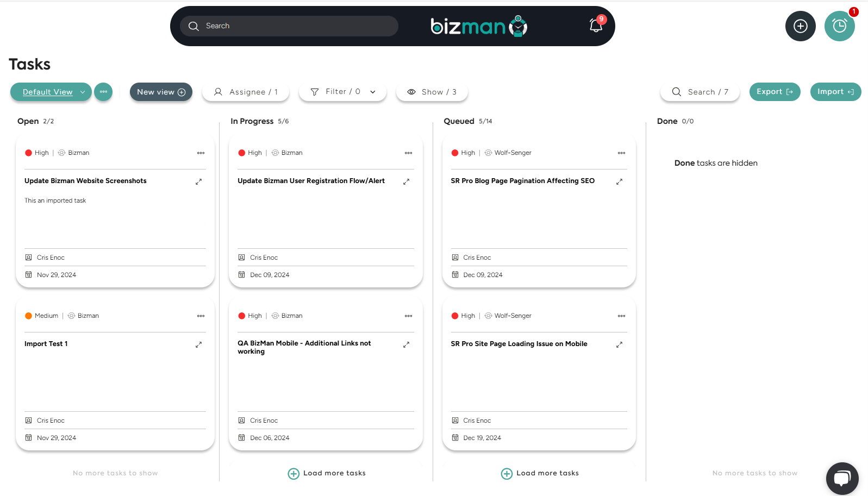868x496 pixels.
Task: Click 'This an imported task' description
Action: [55, 200]
